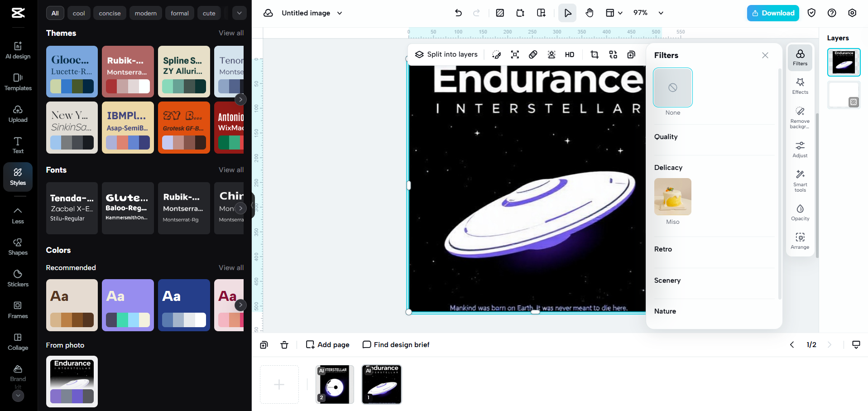Apply the Miso delicacy filter
The image size is (868, 411).
pos(672,197)
